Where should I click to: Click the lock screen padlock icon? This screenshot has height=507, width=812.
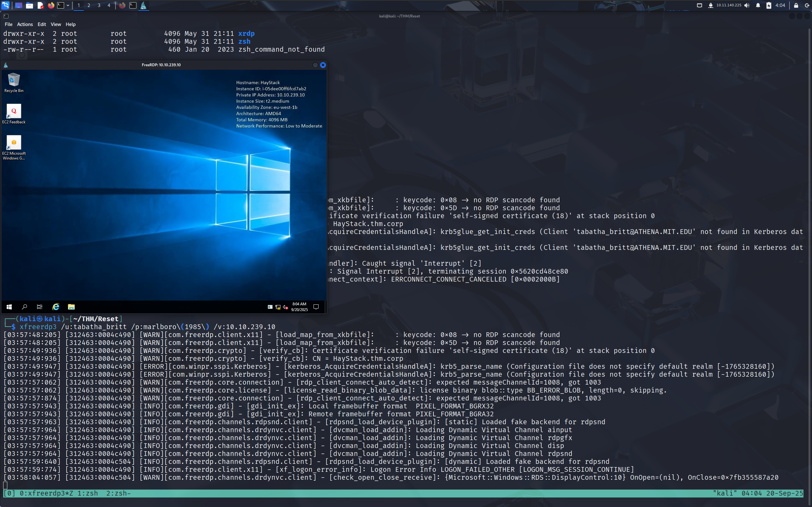tap(796, 5)
